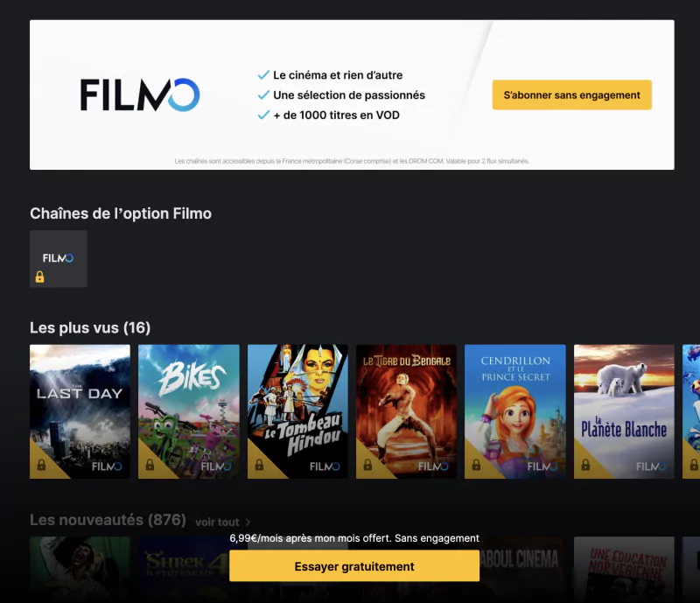
Task: Open The Last Day movie poster
Action: pos(80,411)
